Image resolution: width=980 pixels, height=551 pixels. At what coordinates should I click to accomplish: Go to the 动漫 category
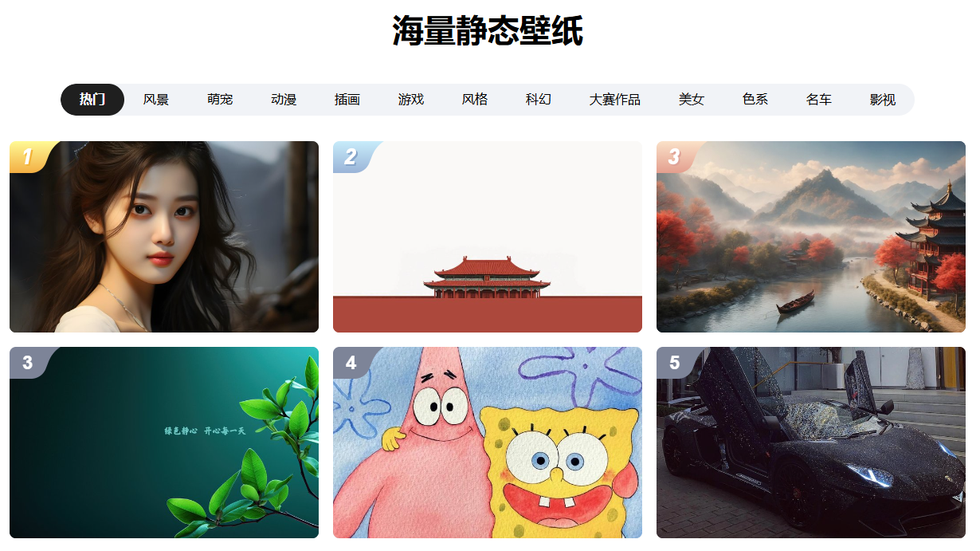click(x=284, y=100)
